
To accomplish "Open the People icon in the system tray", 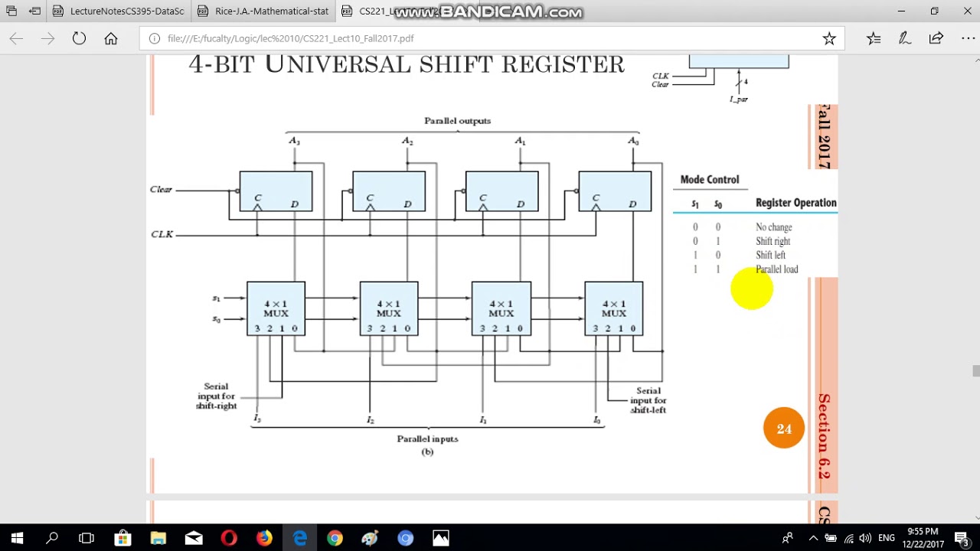I will click(x=787, y=538).
